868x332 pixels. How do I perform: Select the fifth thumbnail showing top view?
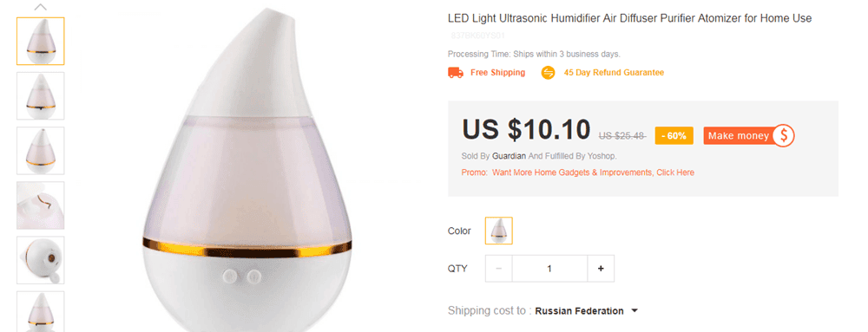tap(41, 260)
